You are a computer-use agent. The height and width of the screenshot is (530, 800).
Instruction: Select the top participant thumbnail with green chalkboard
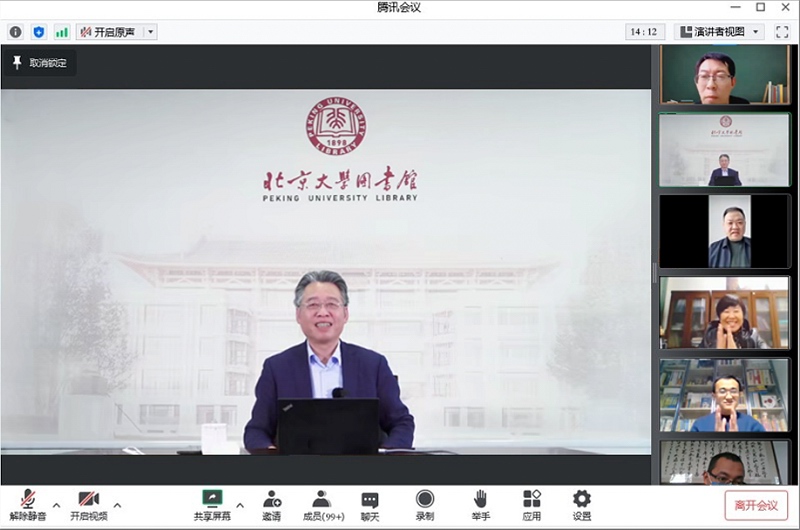pos(724,74)
